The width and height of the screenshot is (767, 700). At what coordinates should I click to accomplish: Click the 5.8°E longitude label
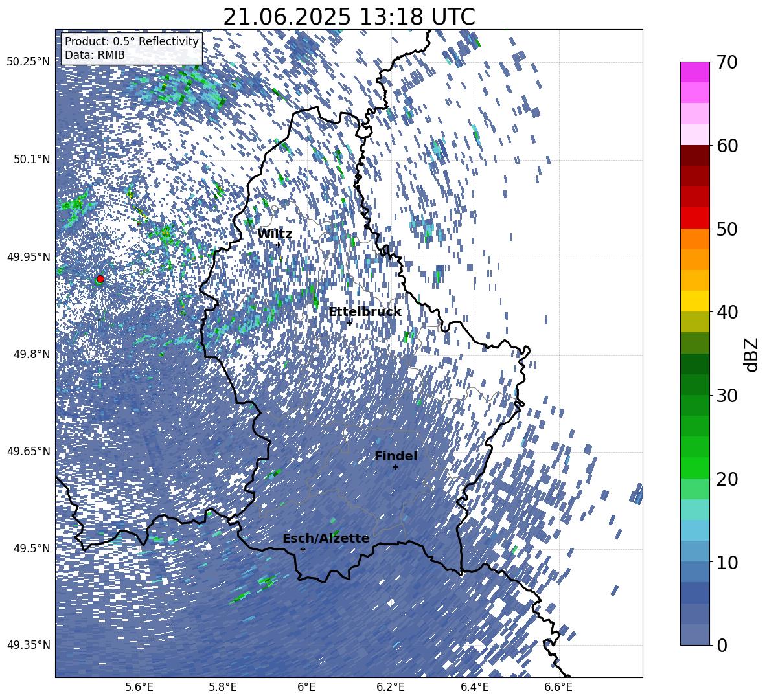pos(223,687)
